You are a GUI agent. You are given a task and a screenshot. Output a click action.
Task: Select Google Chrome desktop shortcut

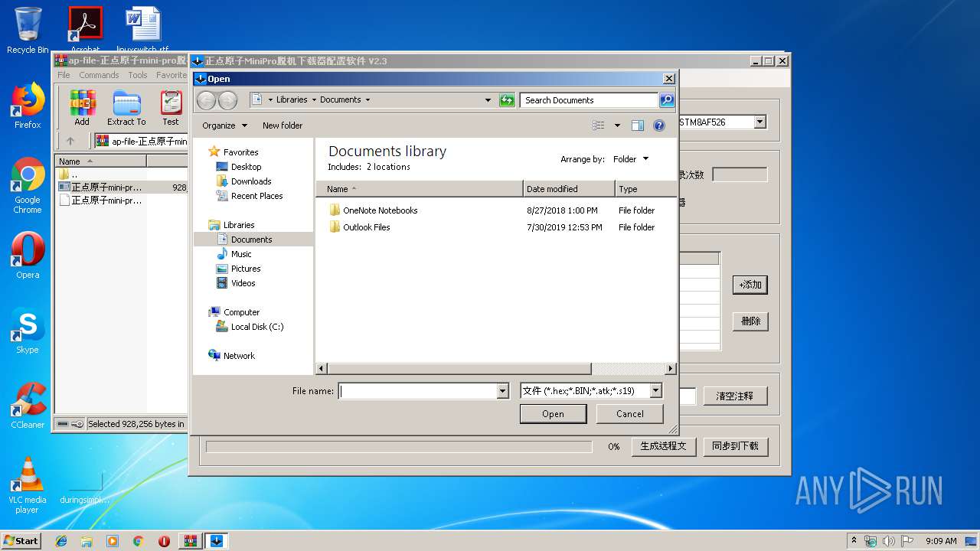(28, 185)
